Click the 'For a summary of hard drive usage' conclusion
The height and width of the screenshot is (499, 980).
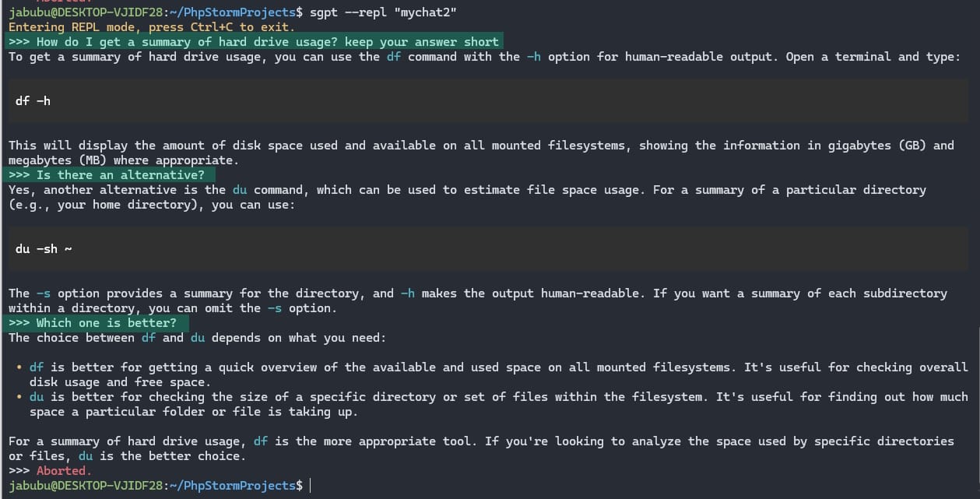tap(480, 448)
